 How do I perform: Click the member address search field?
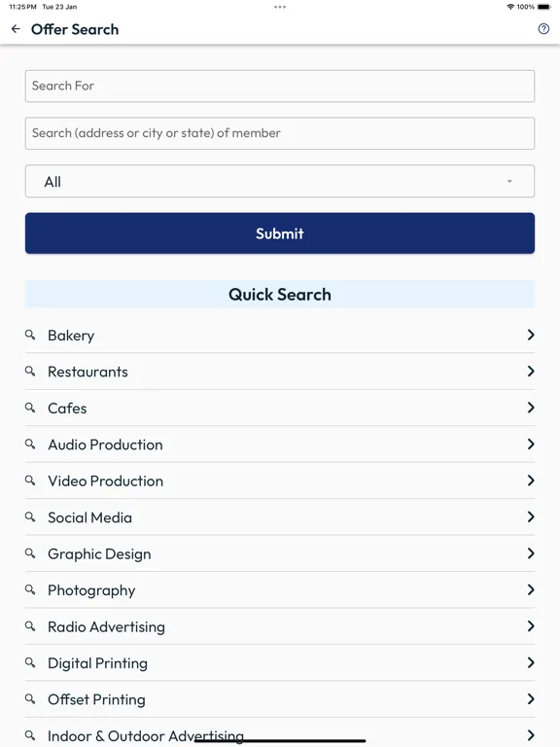click(x=280, y=133)
